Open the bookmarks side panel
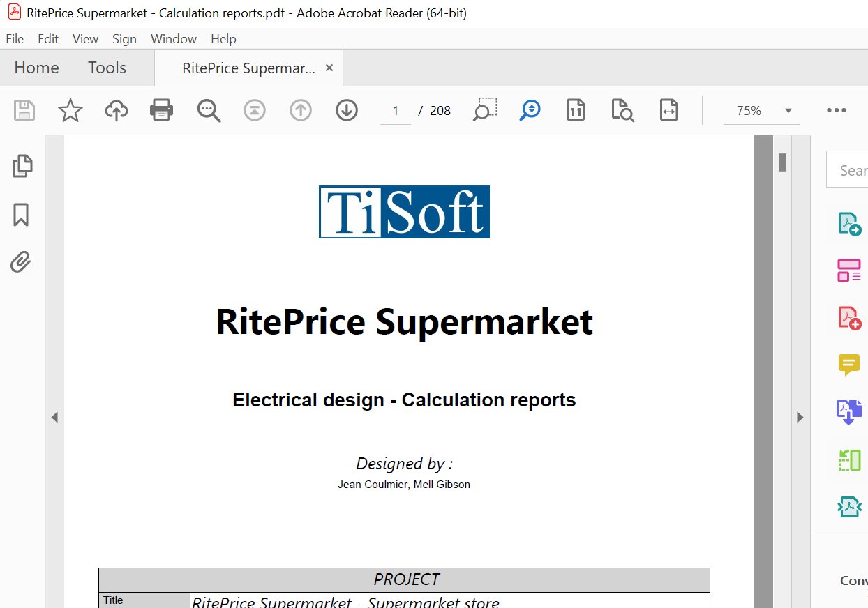Screen dimensions: 868x608 (22, 215)
